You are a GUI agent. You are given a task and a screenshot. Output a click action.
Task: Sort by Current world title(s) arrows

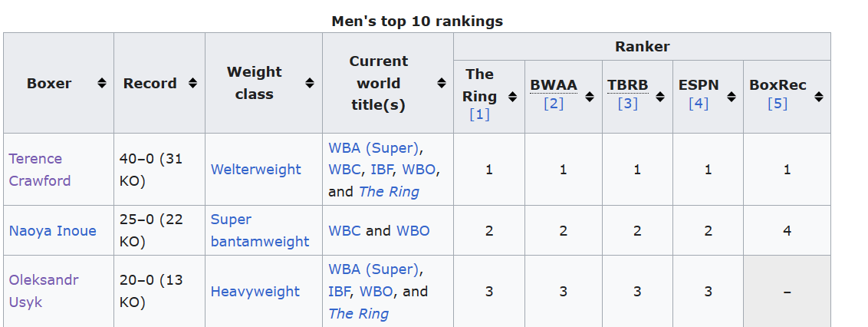441,83
